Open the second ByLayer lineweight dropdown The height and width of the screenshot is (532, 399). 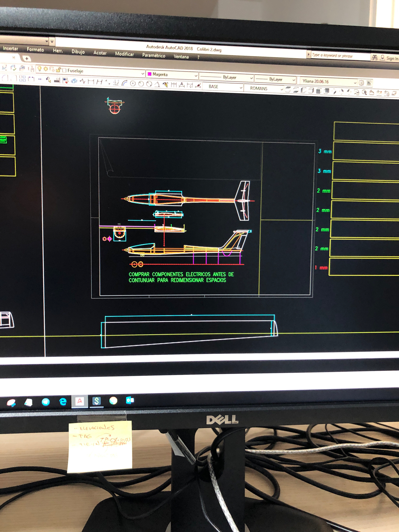coord(275,79)
